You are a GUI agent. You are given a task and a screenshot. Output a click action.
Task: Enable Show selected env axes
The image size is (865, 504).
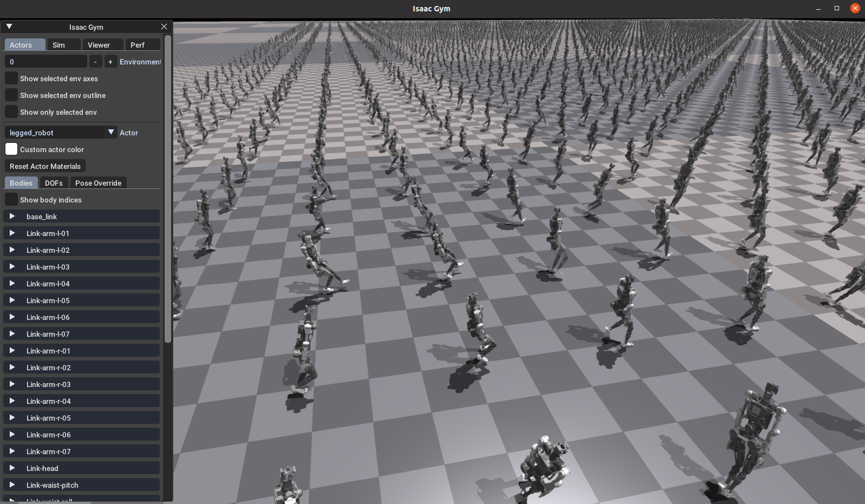[11, 78]
